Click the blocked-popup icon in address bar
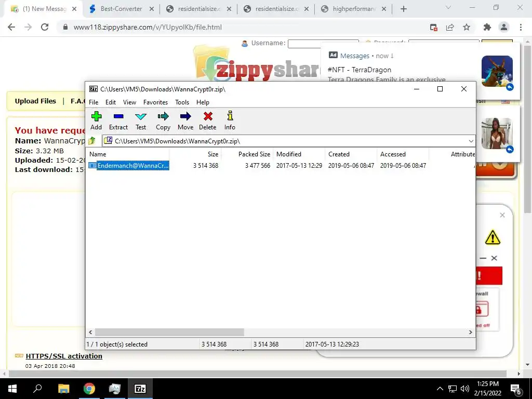The height and width of the screenshot is (399, 532). (x=433, y=27)
